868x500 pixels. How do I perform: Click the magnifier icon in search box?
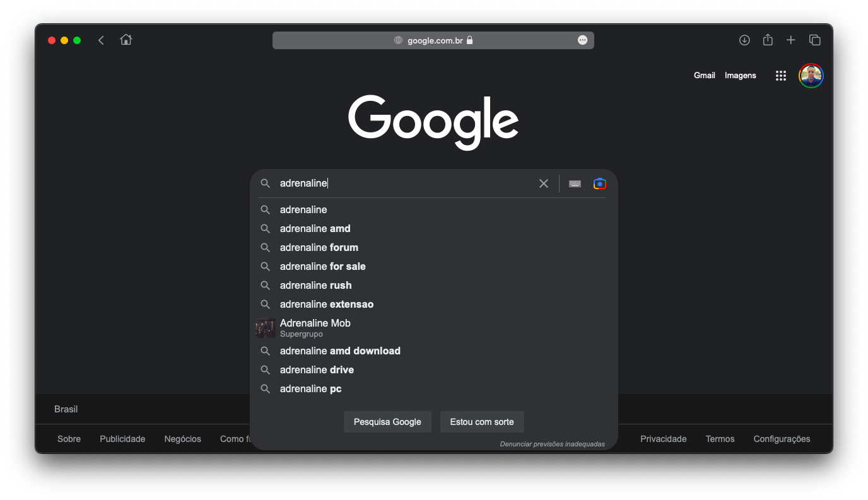point(266,183)
